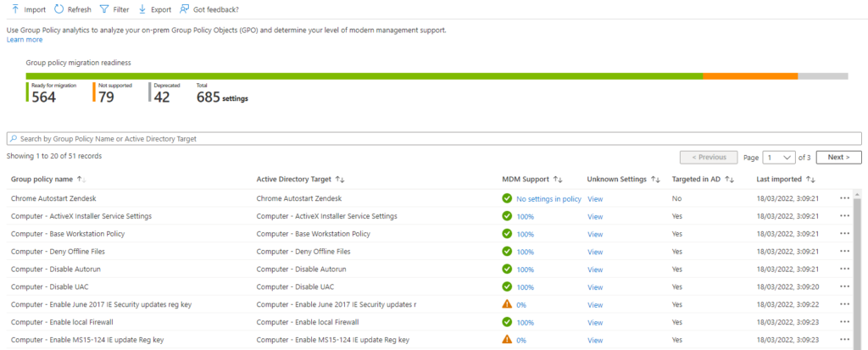Click AD target Computer - Disable Autorun
Screen dimensions: 868x350
301,269
